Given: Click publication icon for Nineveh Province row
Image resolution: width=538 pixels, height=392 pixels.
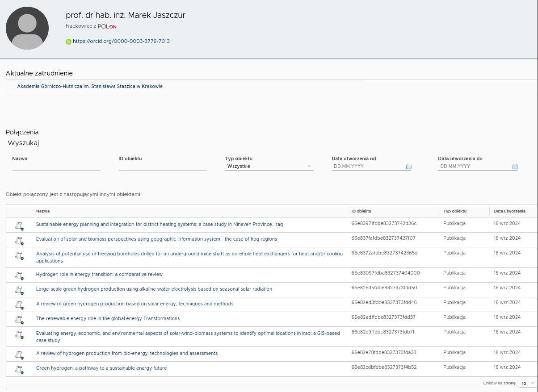Looking at the screenshot, I should [19, 225].
